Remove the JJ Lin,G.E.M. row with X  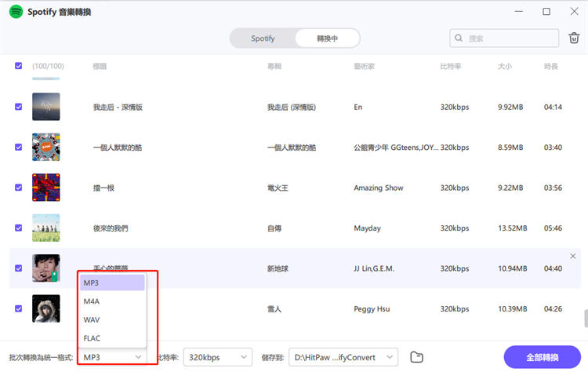tap(572, 256)
